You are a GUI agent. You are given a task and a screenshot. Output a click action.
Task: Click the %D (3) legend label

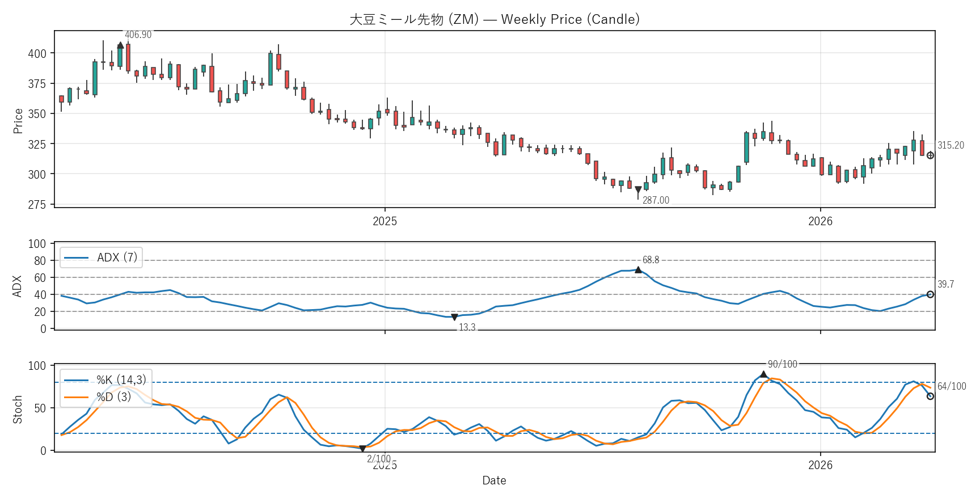pos(113,397)
